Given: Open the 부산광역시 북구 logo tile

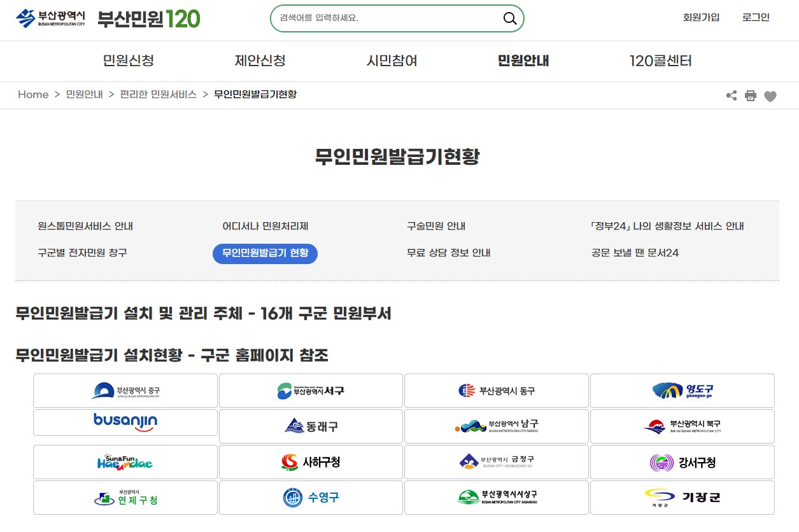Looking at the screenshot, I should click(682, 426).
